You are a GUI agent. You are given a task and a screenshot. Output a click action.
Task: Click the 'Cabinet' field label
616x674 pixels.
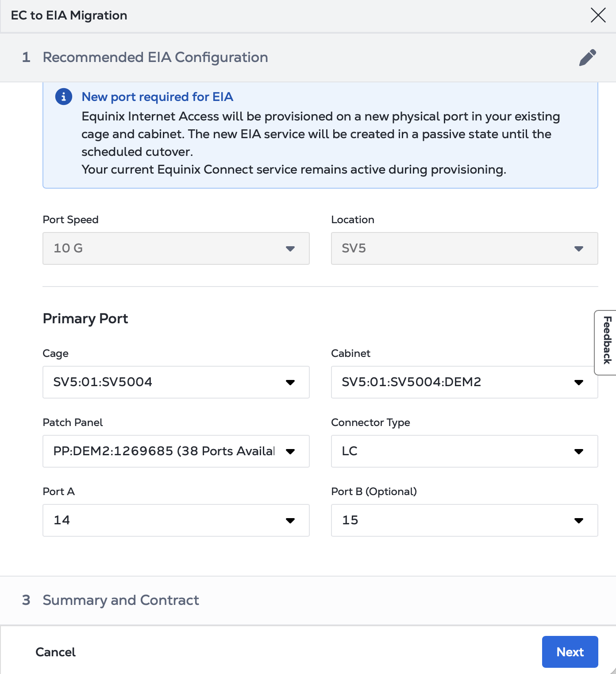(x=351, y=353)
